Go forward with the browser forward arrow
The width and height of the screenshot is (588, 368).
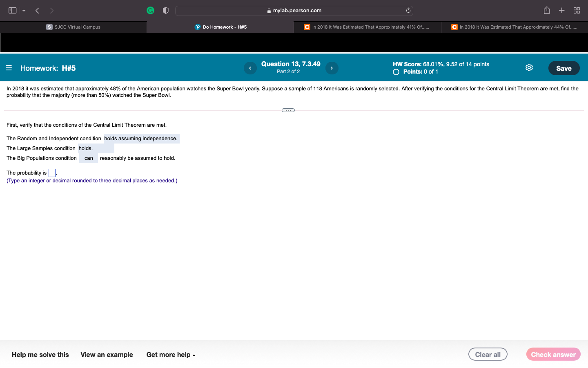(52, 11)
